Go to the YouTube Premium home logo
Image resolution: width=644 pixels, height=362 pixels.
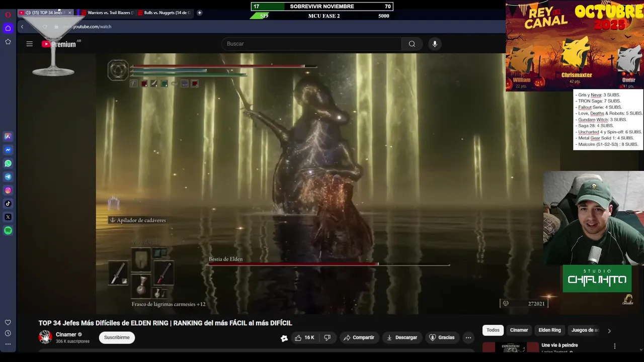click(59, 44)
